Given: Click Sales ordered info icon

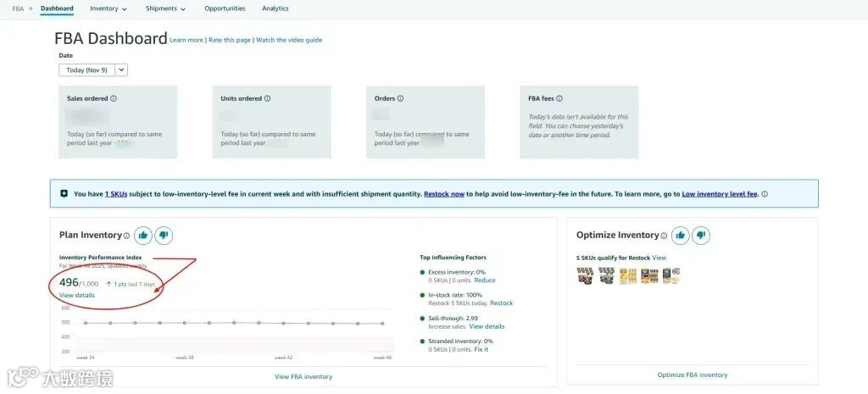Looking at the screenshot, I should point(114,98).
